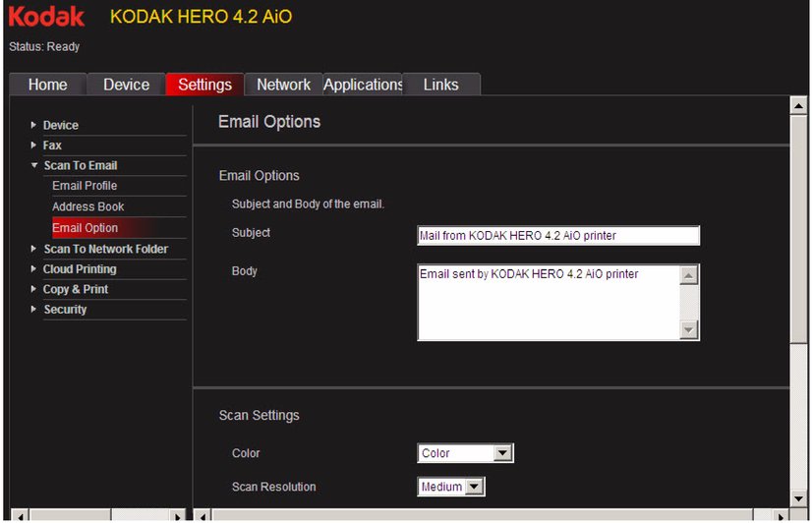Collapse the Scan To Email section

click(x=80, y=166)
